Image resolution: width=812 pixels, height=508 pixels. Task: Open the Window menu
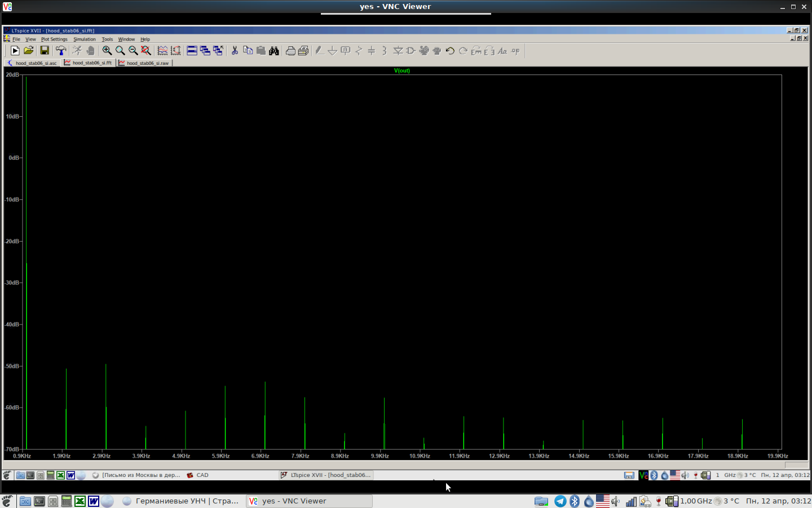tap(126, 40)
